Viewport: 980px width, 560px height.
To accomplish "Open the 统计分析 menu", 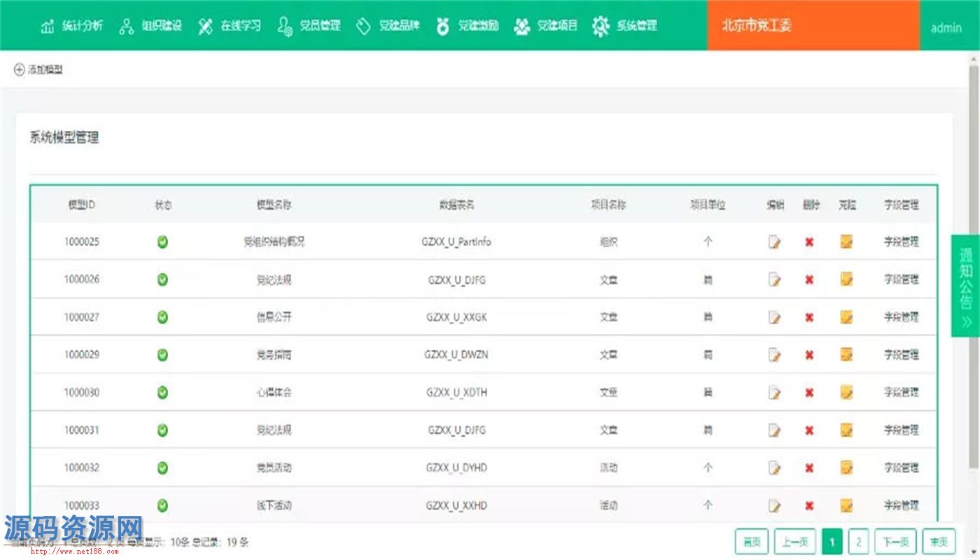I will (x=71, y=27).
